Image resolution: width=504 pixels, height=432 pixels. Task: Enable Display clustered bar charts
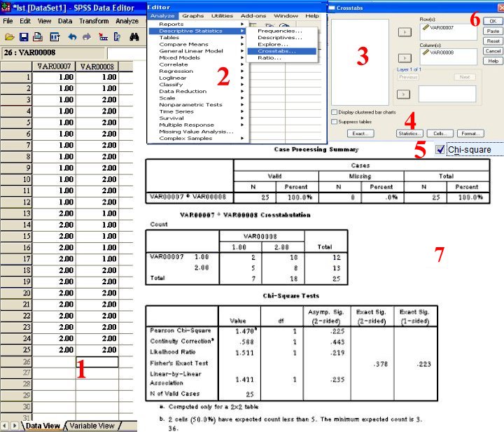click(x=334, y=112)
